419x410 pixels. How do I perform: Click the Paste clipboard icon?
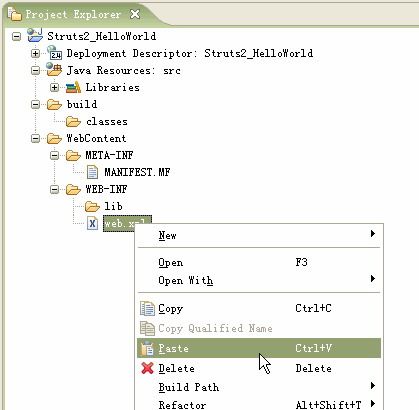click(x=147, y=348)
